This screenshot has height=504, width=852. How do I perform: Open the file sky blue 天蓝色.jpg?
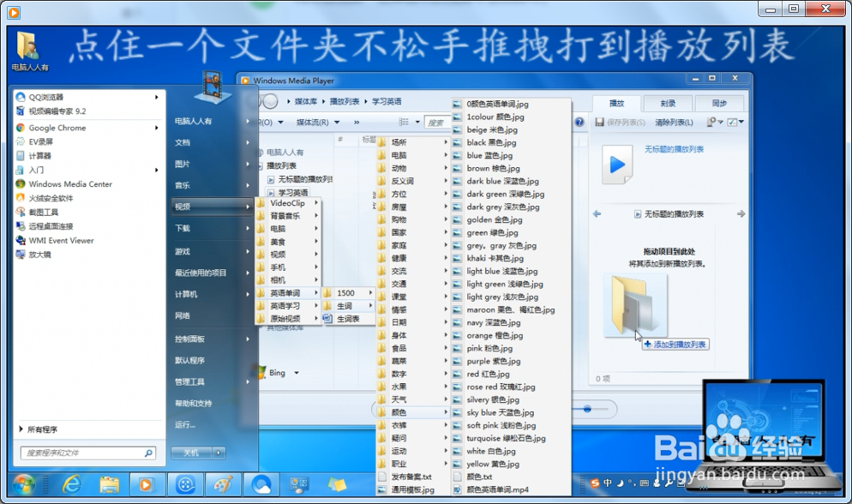(500, 413)
